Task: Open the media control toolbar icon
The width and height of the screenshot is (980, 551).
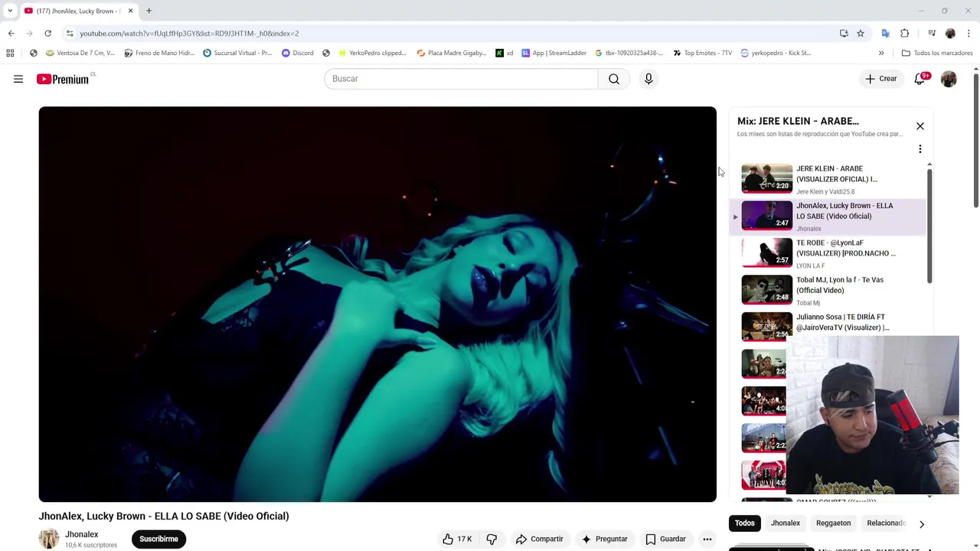Action: (932, 33)
